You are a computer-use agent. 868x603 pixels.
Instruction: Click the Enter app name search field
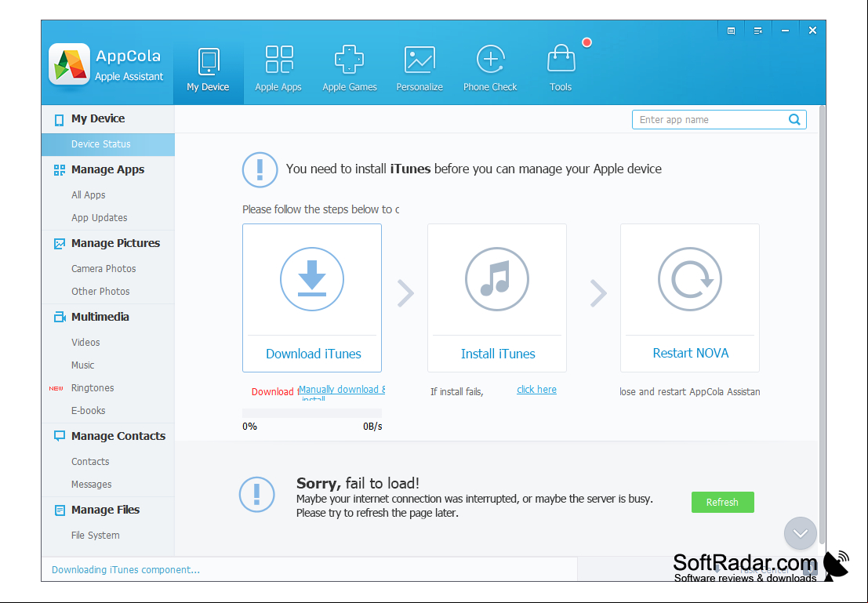click(x=719, y=120)
